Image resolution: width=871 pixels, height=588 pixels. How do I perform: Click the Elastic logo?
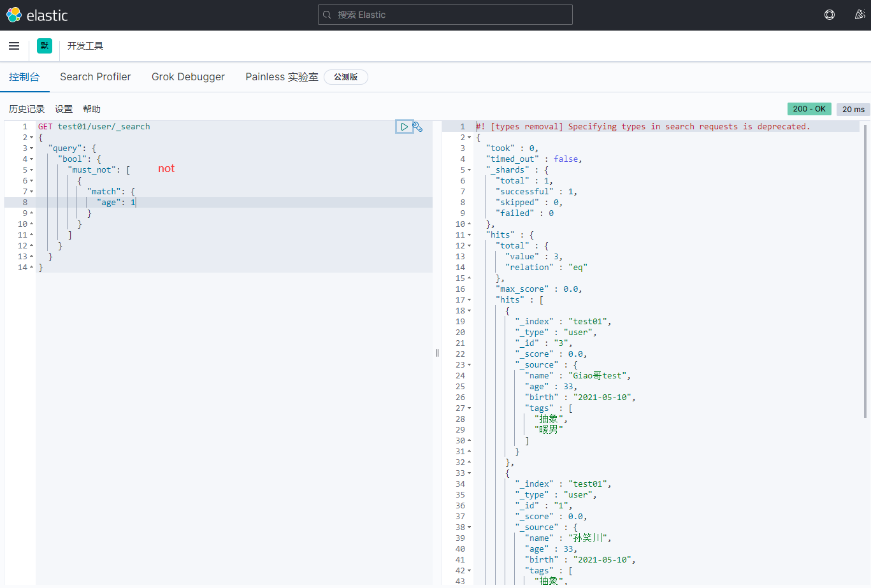pyautogui.click(x=37, y=15)
